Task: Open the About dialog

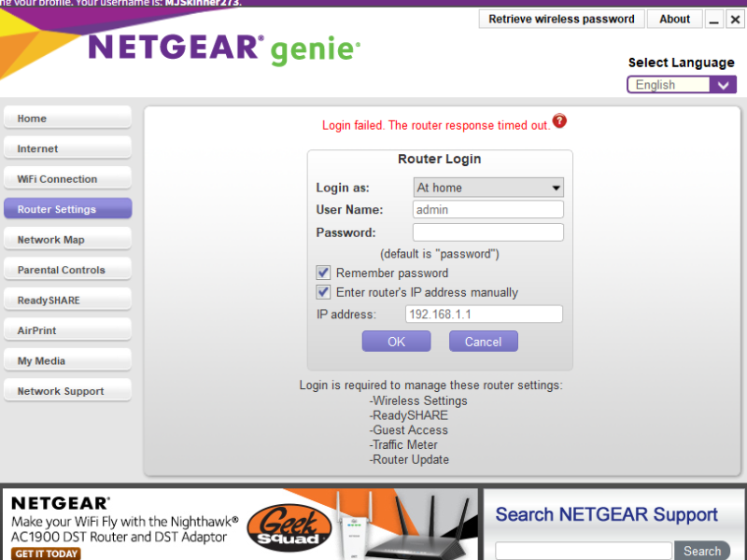Action: click(x=674, y=19)
